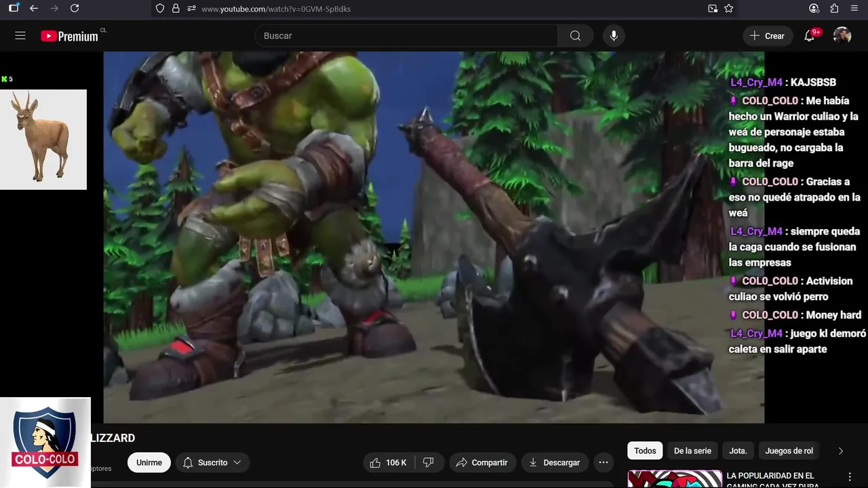Select the Todos filter chip
The image size is (868, 488).
click(x=645, y=451)
